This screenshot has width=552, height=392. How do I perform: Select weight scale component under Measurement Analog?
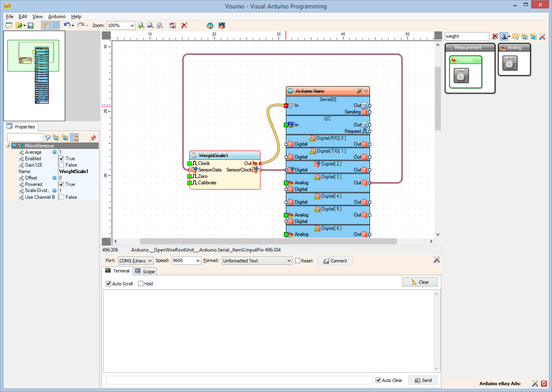pos(461,75)
